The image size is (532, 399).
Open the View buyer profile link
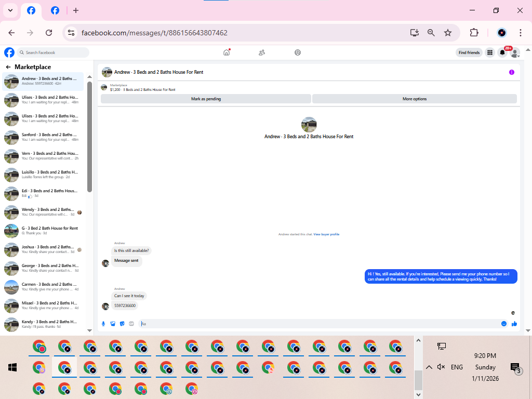click(x=326, y=234)
